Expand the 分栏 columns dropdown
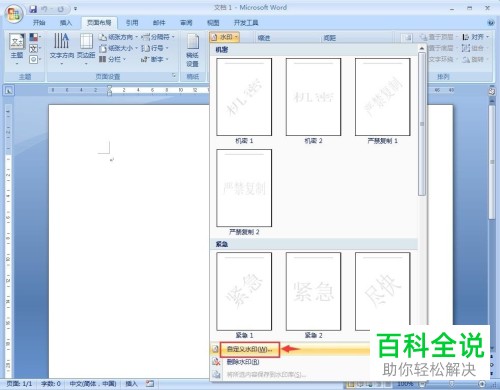The width and height of the screenshot is (500, 390). point(113,59)
